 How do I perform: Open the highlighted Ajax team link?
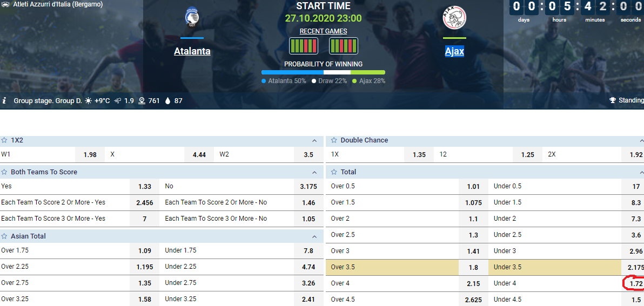pos(454,51)
